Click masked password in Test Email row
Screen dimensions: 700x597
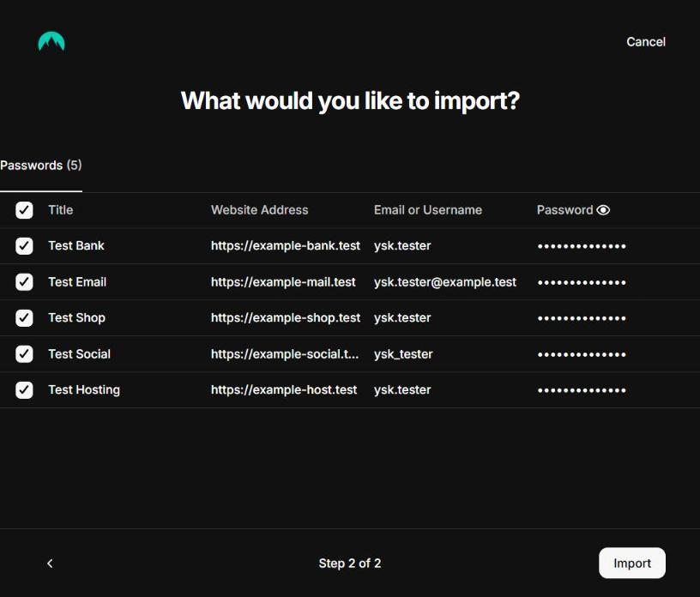coord(582,282)
